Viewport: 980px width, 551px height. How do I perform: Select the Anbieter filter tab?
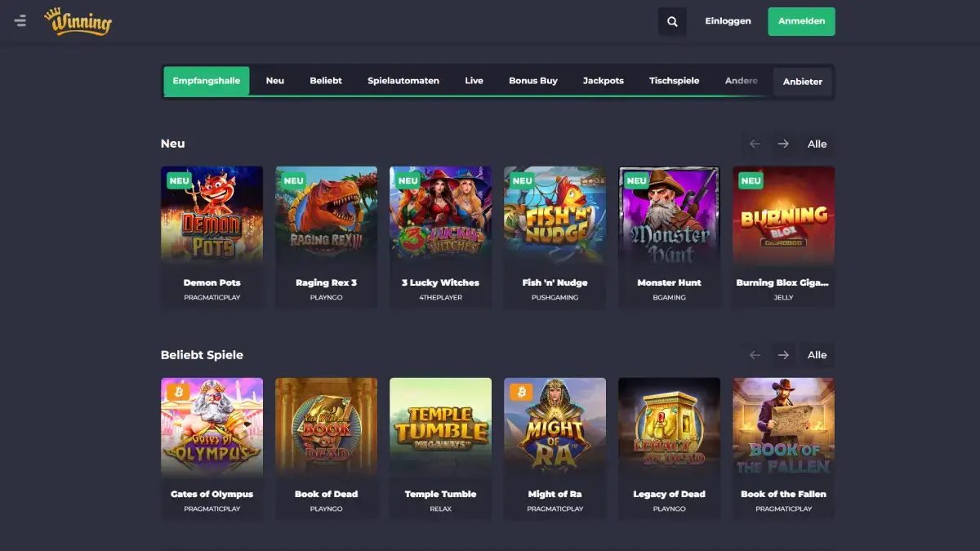(x=802, y=82)
